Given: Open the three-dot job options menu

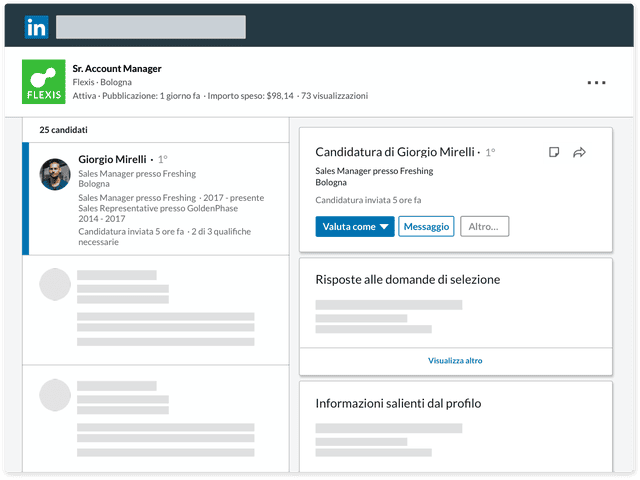Looking at the screenshot, I should point(596,82).
